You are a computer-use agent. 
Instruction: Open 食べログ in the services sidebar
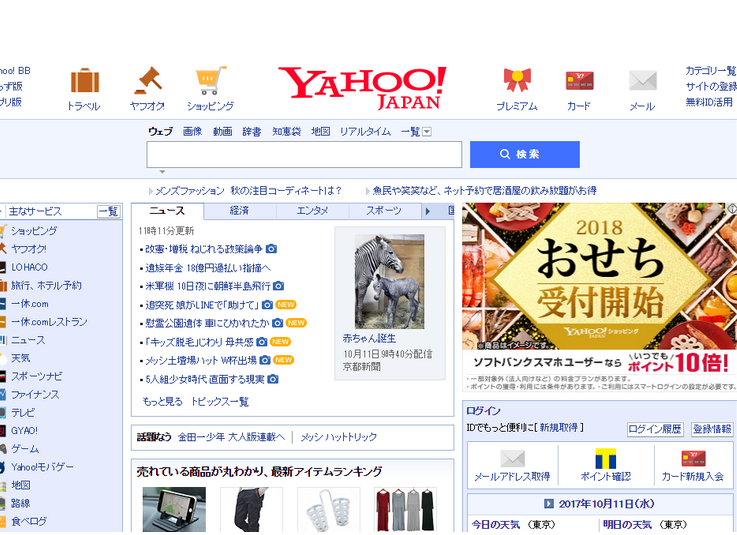click(x=29, y=521)
